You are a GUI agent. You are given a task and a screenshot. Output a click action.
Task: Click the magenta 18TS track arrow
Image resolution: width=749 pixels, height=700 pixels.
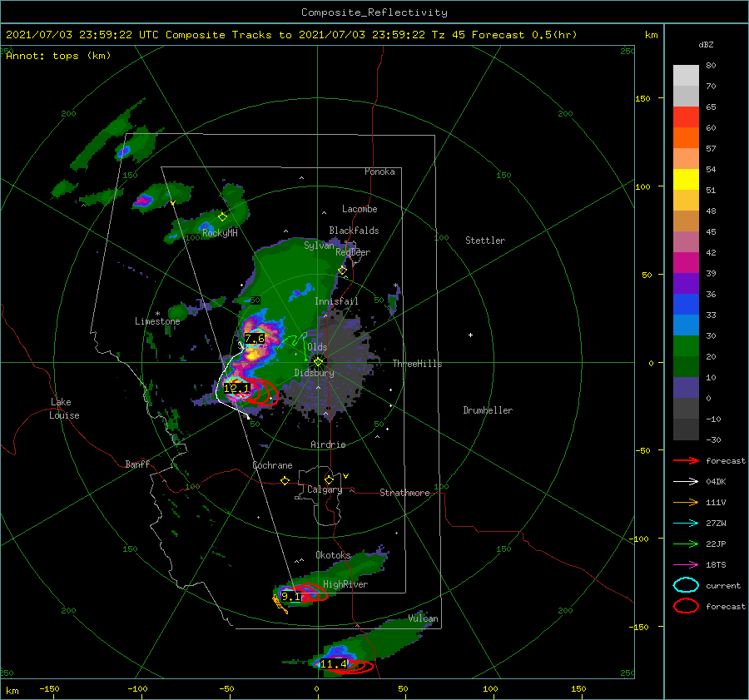[686, 565]
